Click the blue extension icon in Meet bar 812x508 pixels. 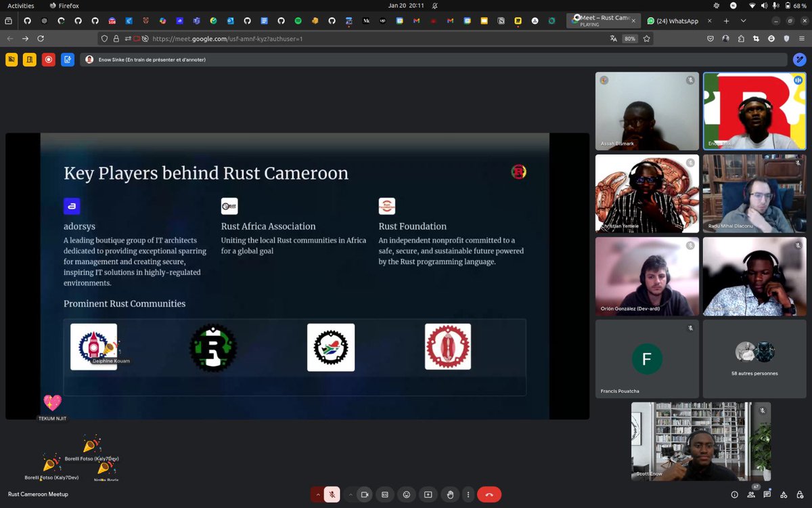67,60
